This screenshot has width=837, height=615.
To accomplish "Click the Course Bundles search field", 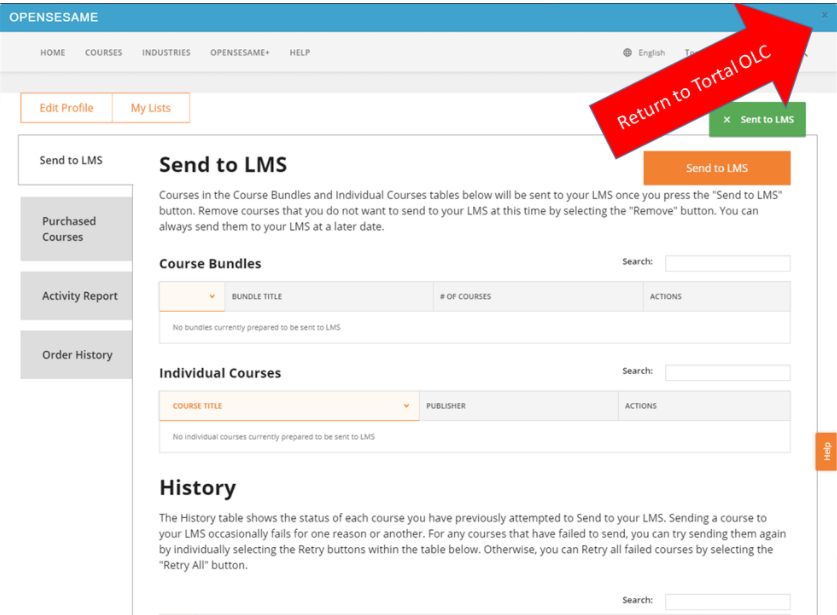I will [728, 263].
